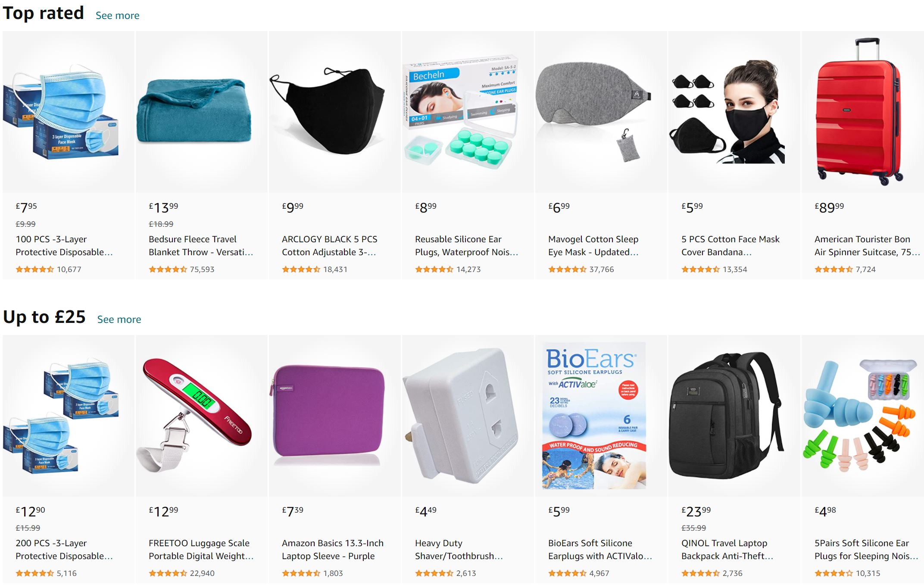Click 200 PCS 3-Layer Protective Disposable title
Screen dimensions: 924x585
point(64,550)
